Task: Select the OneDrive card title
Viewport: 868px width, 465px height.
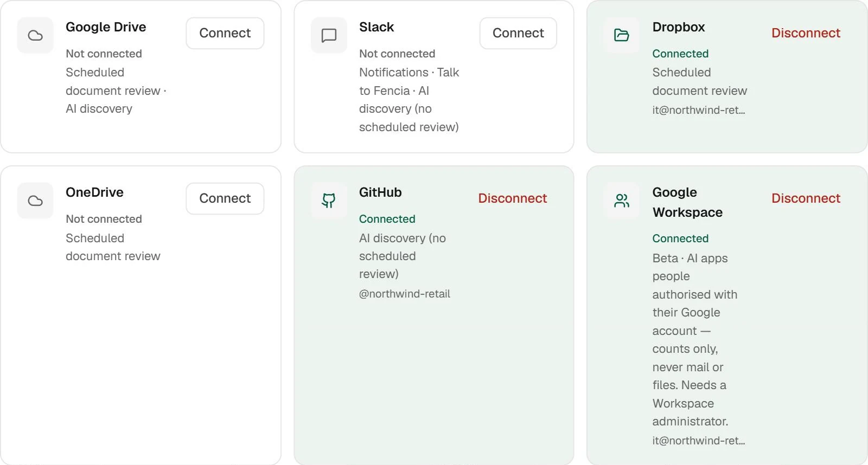Action: tap(94, 192)
